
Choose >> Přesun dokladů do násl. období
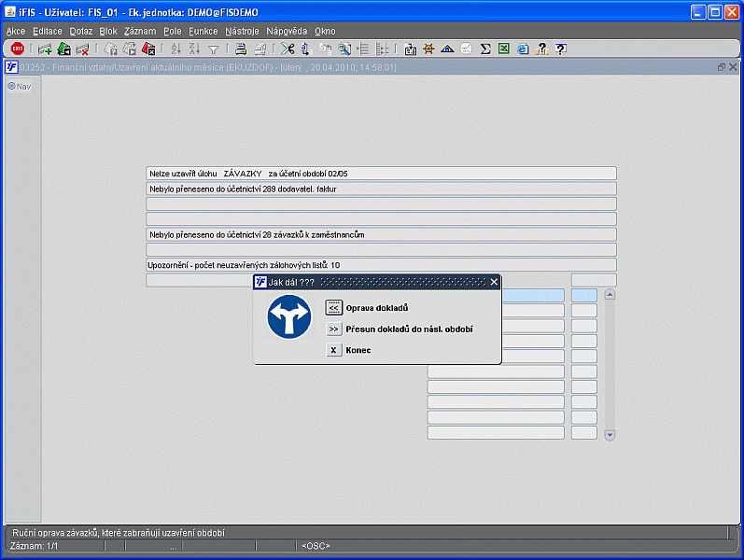(333, 329)
